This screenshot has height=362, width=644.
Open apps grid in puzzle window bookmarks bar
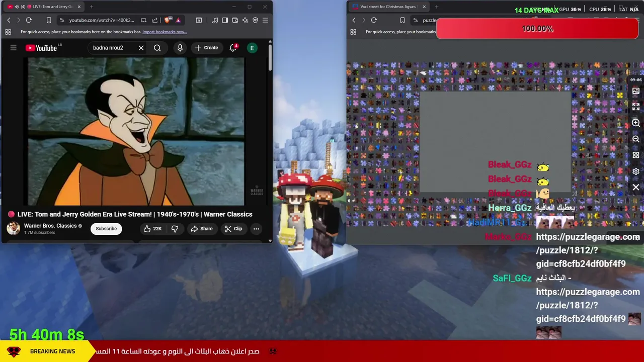(353, 32)
